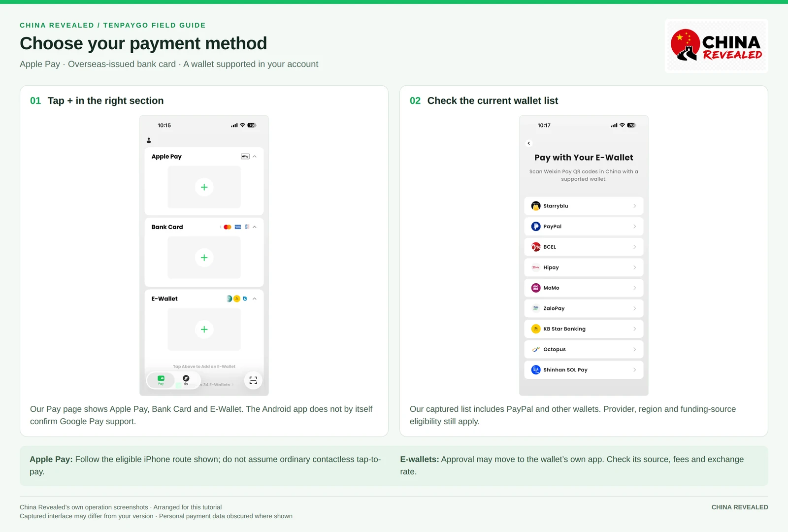
Task: Click the MoMo logo icon
Action: point(536,288)
